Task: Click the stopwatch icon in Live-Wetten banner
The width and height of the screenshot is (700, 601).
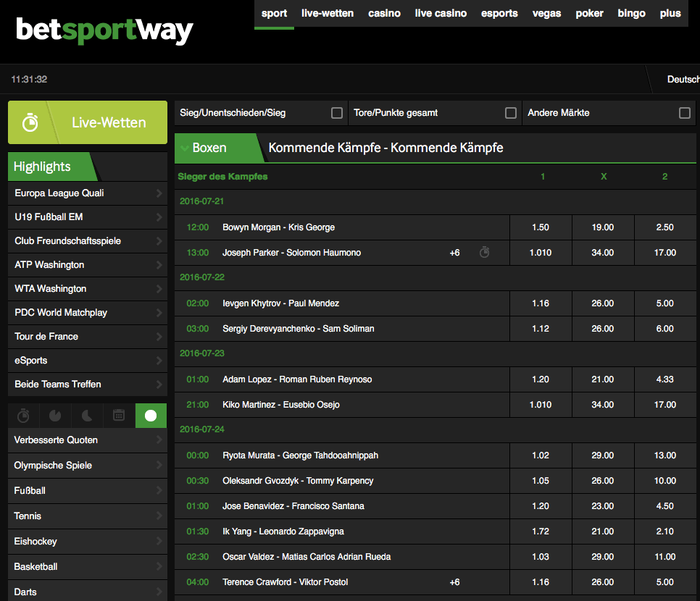Action: 30,122
